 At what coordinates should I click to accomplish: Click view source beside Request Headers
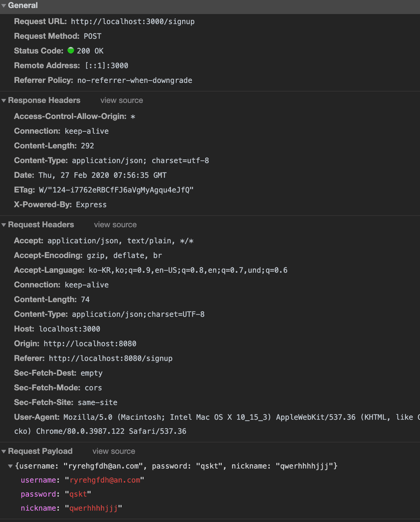(115, 225)
